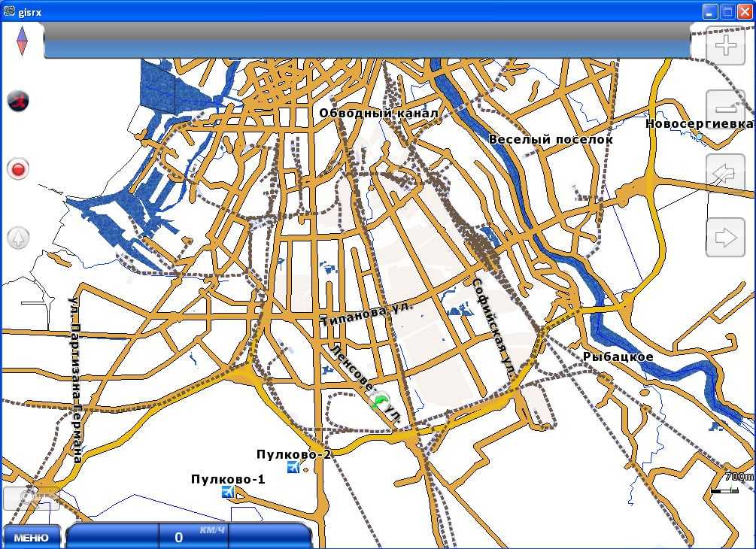Click the speed readout showing 0 км/ч
Screen dimensions: 756x549
pos(193,536)
